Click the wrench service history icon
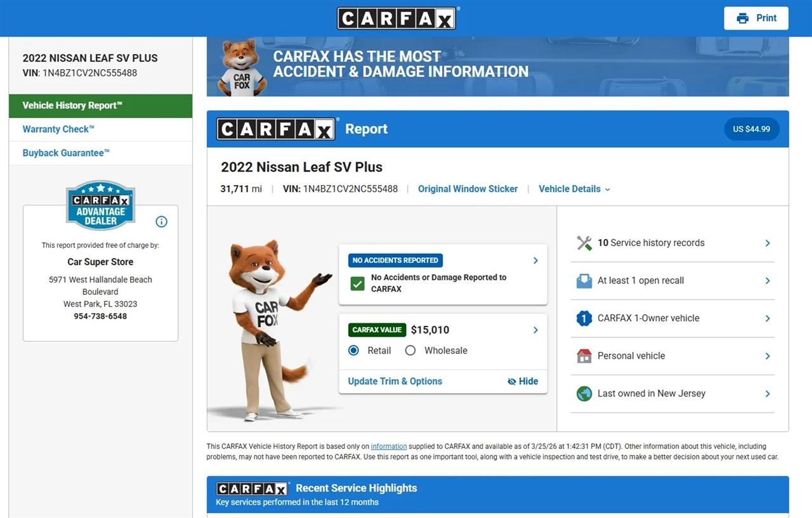The height and width of the screenshot is (518, 812). coord(584,243)
